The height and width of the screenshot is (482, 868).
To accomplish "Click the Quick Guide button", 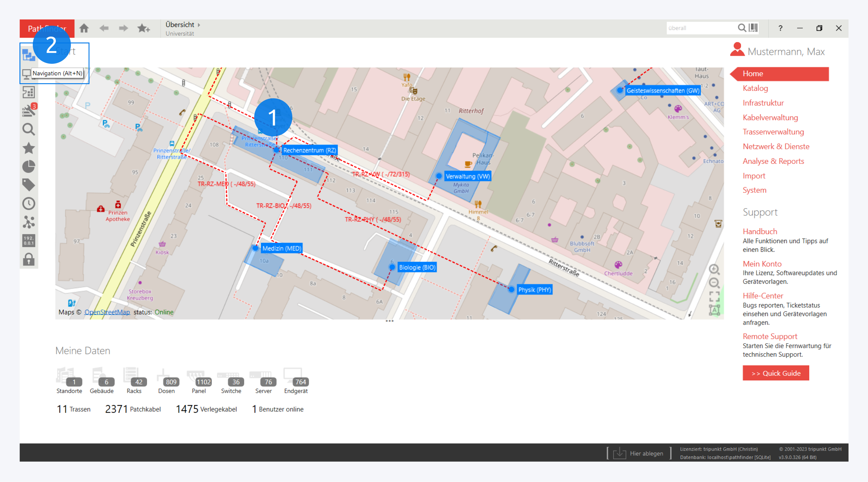I will click(775, 373).
